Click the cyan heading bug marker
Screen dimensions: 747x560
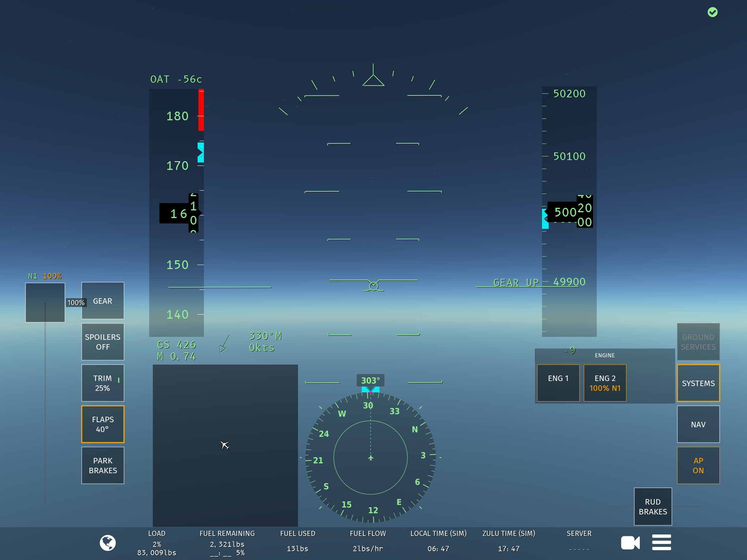(370, 389)
